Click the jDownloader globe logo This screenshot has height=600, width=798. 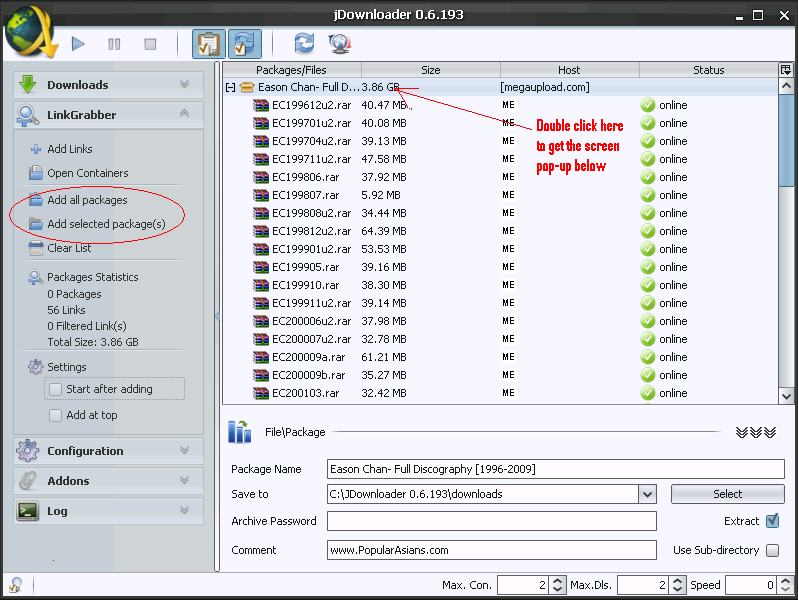click(x=30, y=32)
